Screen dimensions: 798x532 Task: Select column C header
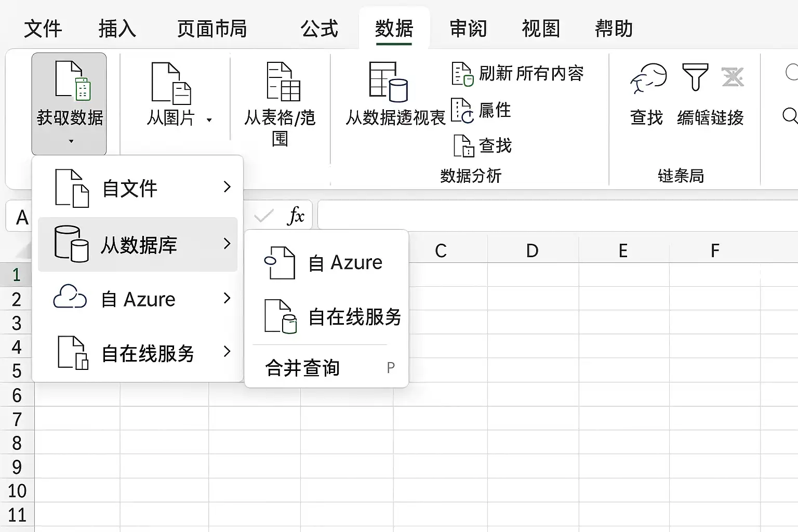(441, 250)
